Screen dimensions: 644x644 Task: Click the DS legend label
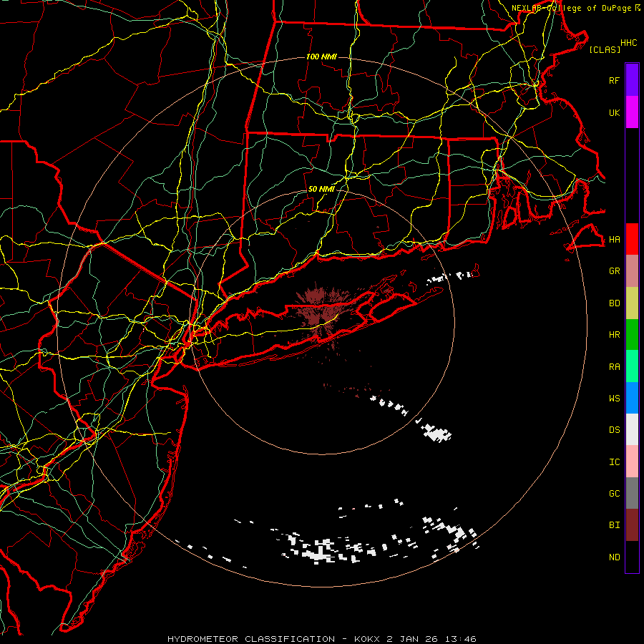tap(614, 430)
